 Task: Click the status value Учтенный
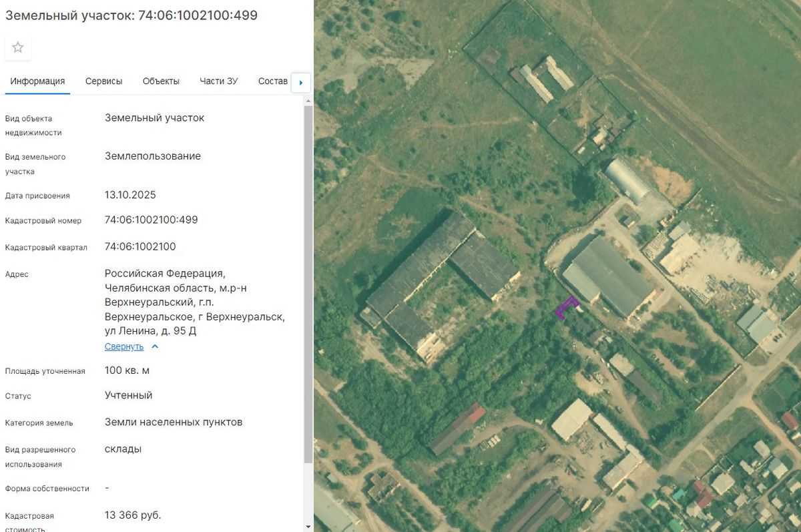129,395
